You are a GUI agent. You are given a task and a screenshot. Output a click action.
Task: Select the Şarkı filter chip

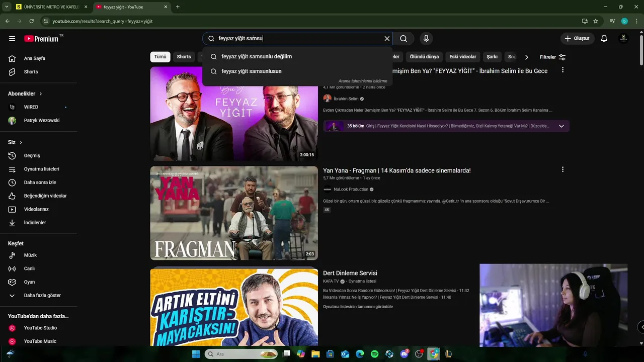492,57
